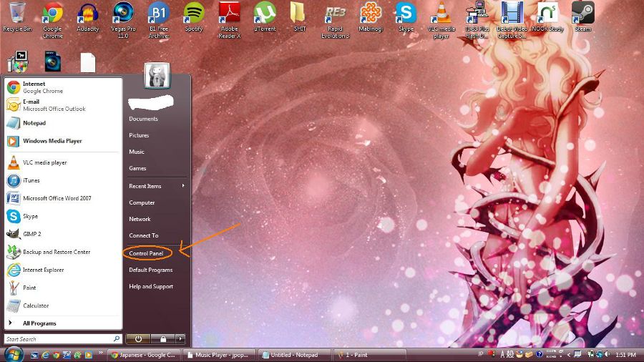This screenshot has width=644, height=362.
Task: Open the Steam desktop shortcut
Action: 583,14
